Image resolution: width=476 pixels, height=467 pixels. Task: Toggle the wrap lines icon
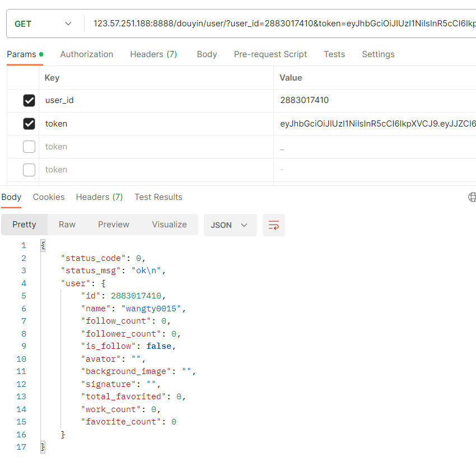273,225
